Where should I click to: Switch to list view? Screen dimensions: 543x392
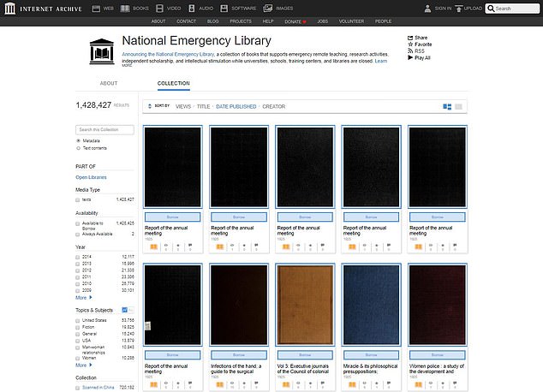click(458, 107)
